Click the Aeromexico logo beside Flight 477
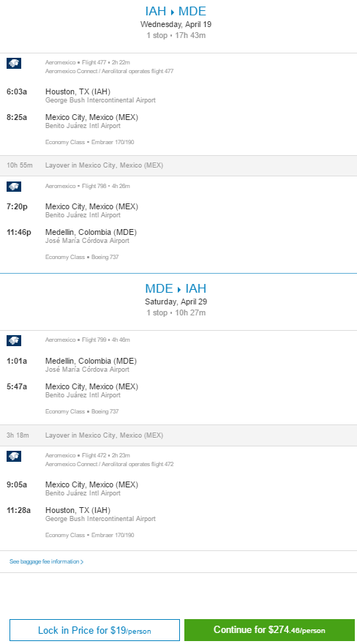This screenshot has width=357, height=644. point(14,63)
